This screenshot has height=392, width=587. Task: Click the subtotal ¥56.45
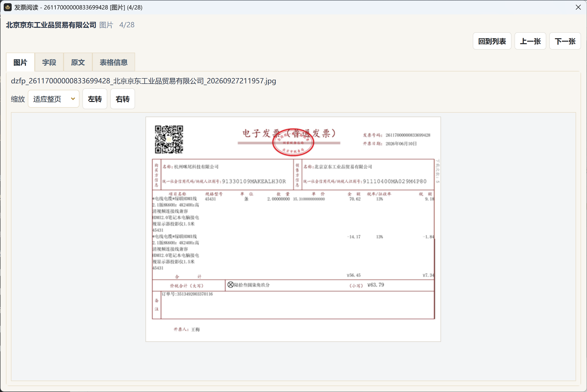tap(354, 275)
